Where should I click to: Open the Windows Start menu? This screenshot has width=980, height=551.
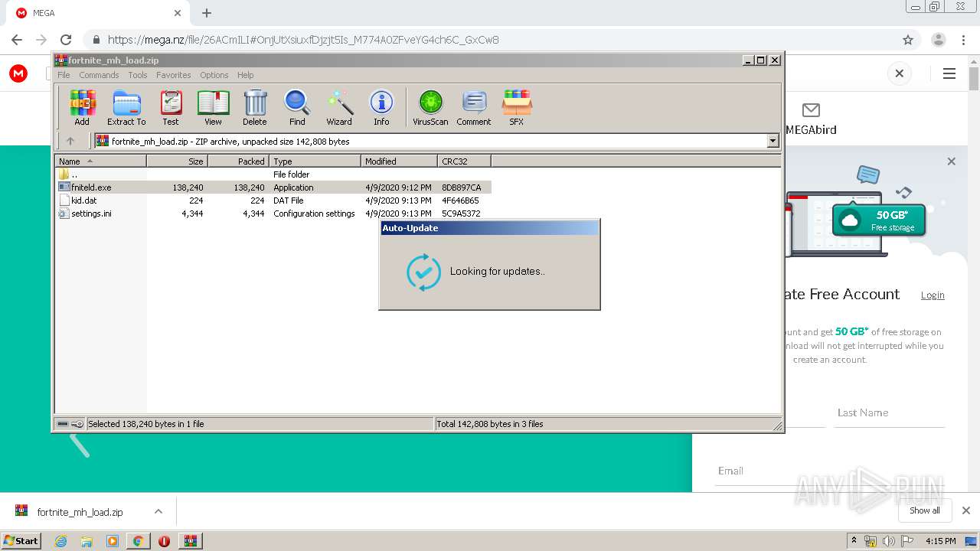pos(21,540)
